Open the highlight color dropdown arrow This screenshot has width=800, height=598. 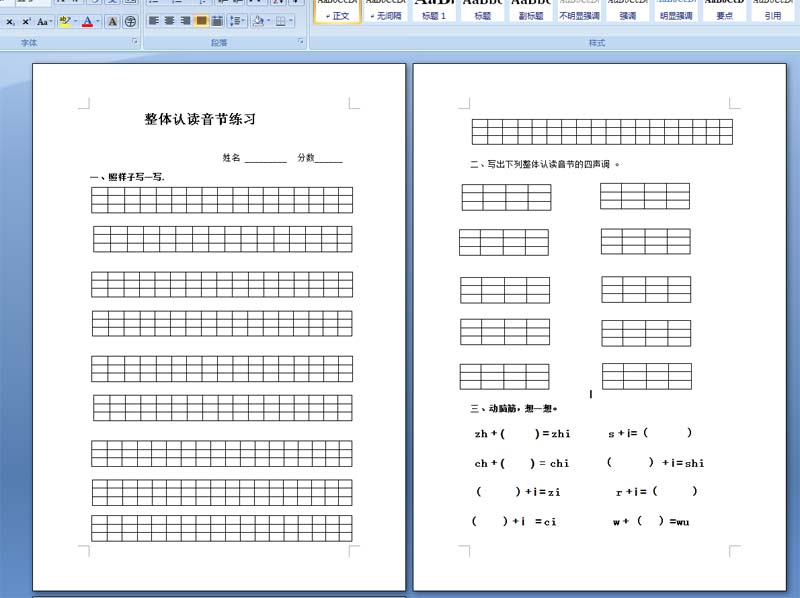coord(76,21)
